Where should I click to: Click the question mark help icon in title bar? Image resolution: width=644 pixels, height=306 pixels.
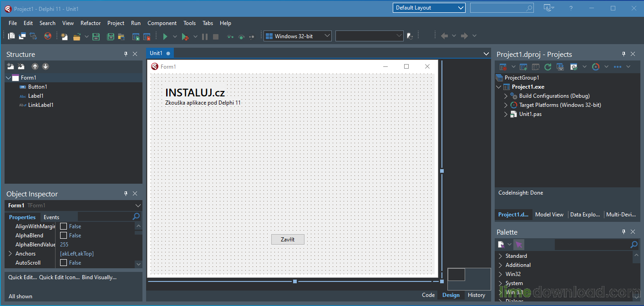pos(571,8)
